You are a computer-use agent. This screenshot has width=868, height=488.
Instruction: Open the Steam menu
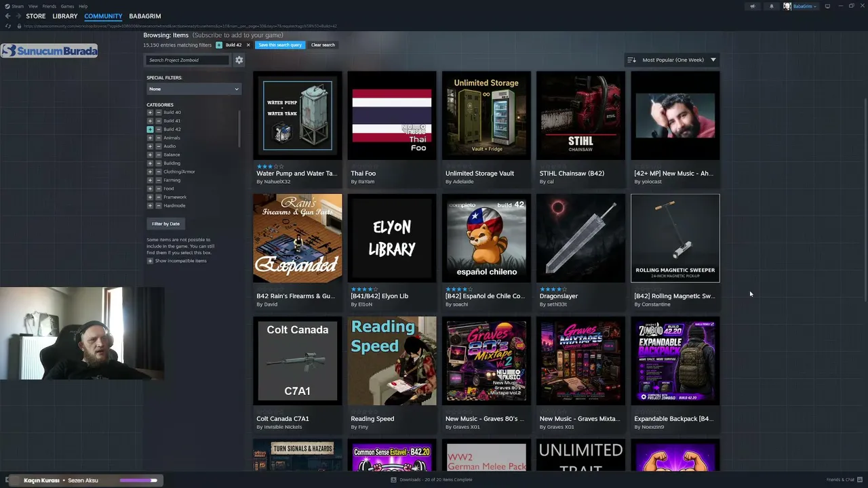click(x=18, y=6)
